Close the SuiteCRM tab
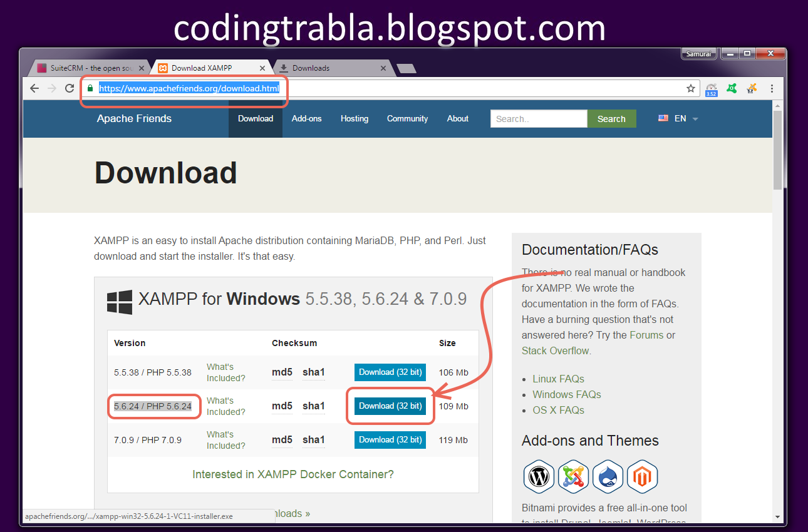This screenshot has width=808, height=532. (142, 68)
